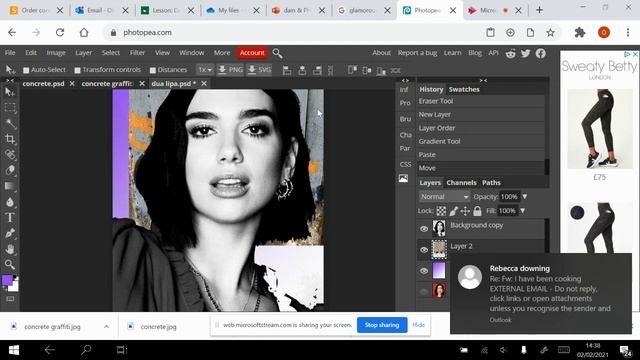Open the Normal blend mode dropdown

pyautogui.click(x=444, y=197)
